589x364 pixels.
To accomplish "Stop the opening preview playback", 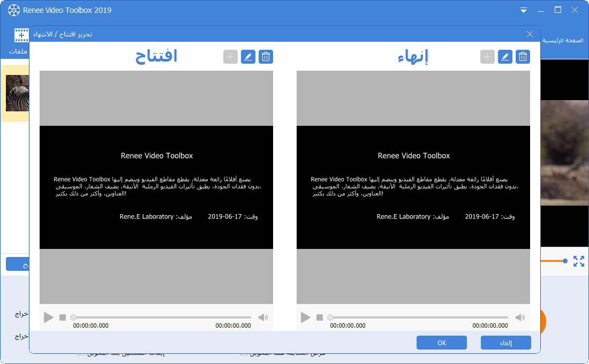I will pos(63,317).
